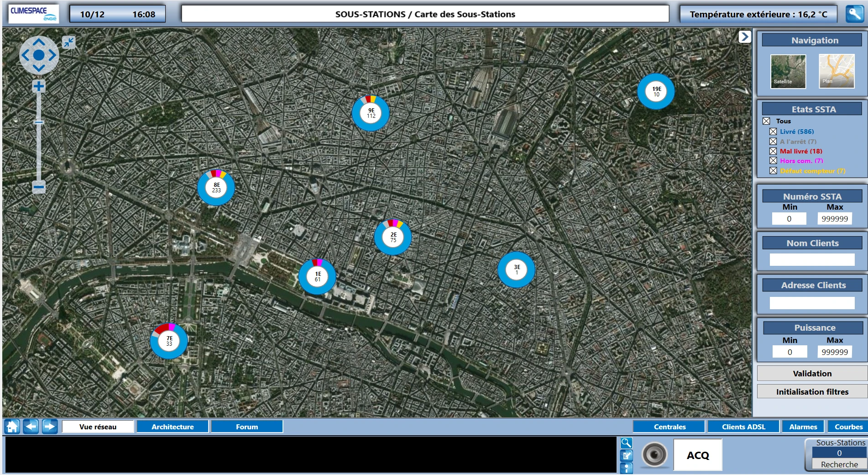This screenshot has width=868, height=475.
Task: Select the Satellite view icon
Action: 787,71
